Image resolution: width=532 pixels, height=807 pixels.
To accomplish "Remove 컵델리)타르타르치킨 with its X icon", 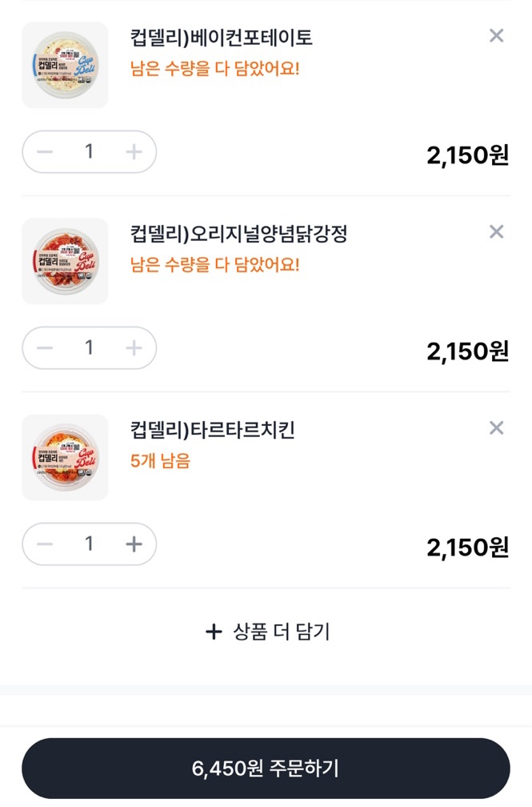I will (x=496, y=428).
